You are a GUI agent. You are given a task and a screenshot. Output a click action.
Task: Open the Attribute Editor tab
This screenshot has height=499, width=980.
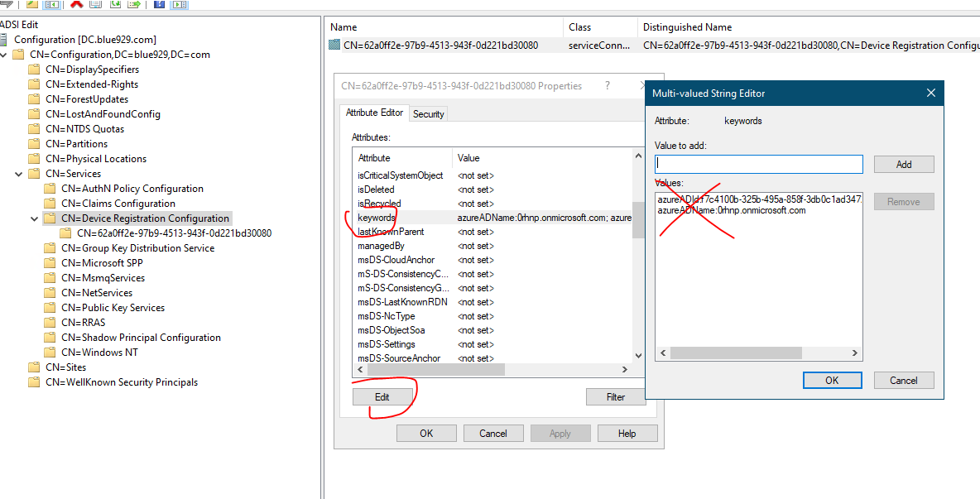coord(374,113)
